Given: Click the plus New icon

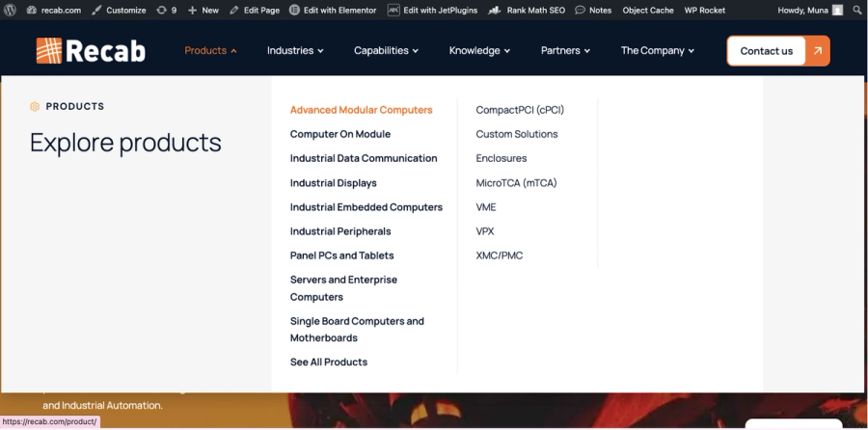Looking at the screenshot, I should 192,10.
